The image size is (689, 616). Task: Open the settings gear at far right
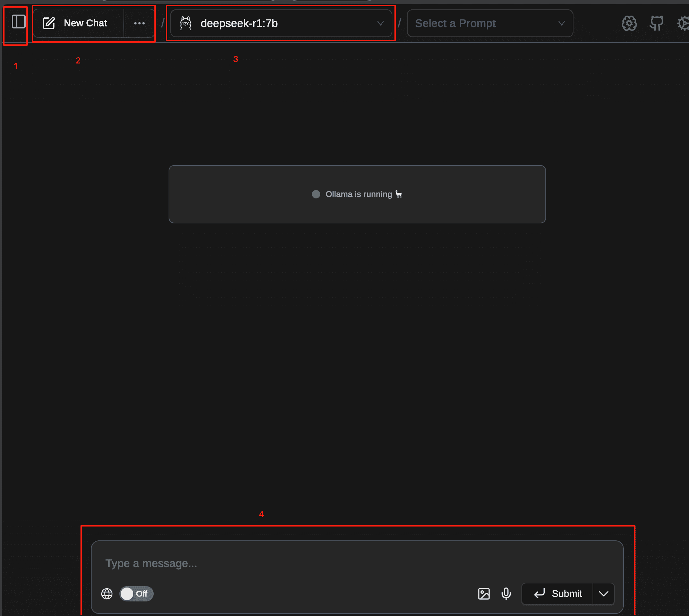tap(683, 23)
